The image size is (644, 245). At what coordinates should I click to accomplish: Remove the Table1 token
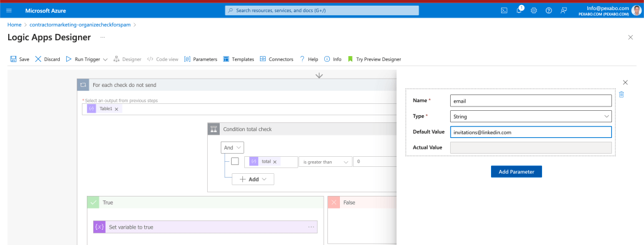point(116,110)
